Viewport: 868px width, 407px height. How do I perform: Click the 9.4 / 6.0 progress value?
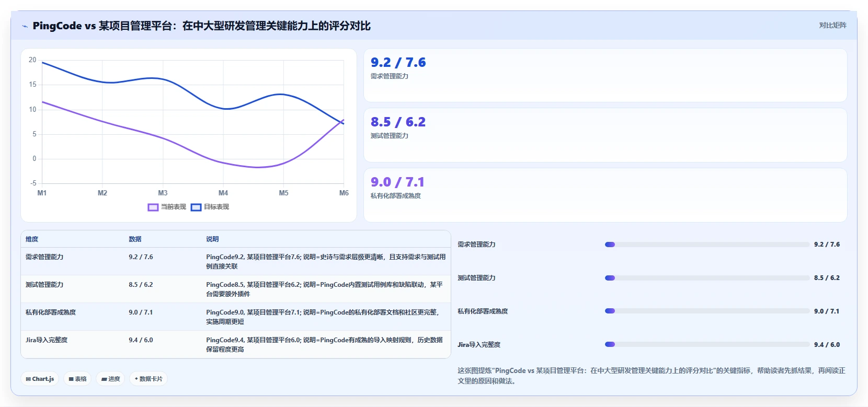click(x=827, y=345)
